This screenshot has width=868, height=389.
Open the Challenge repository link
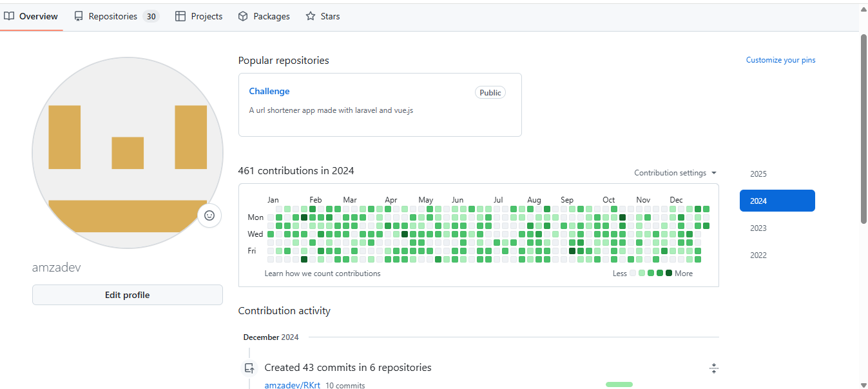point(269,92)
